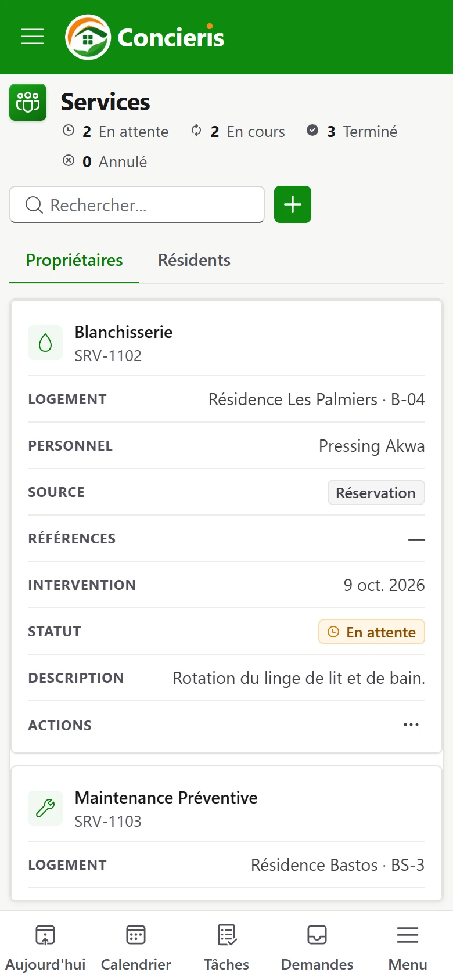Filter by Terminé status count

point(352,132)
